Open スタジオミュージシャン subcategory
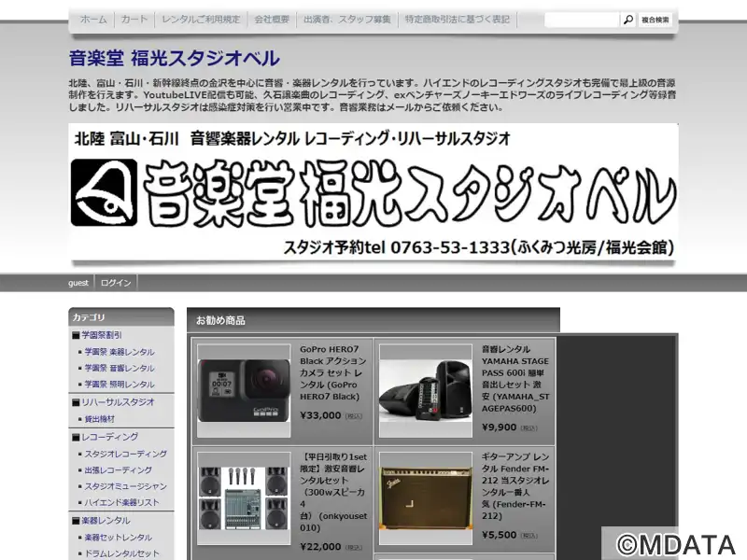Screen dimensions: 747x560 (x=126, y=486)
